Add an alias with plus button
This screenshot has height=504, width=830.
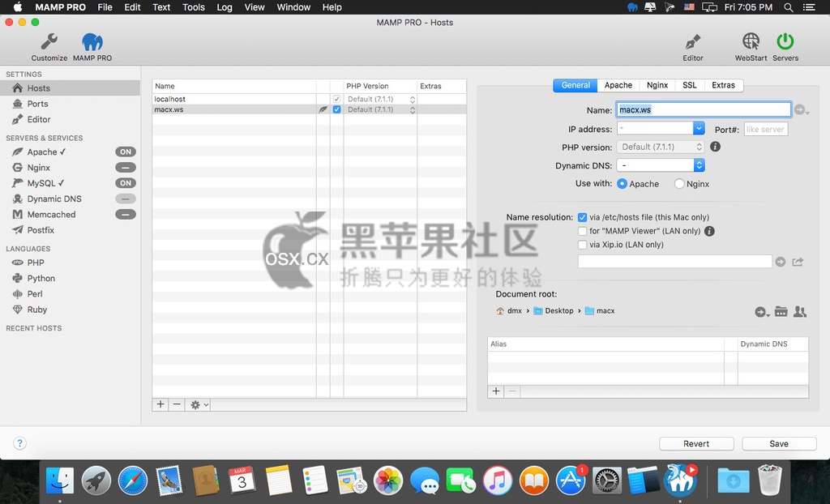[x=496, y=391]
